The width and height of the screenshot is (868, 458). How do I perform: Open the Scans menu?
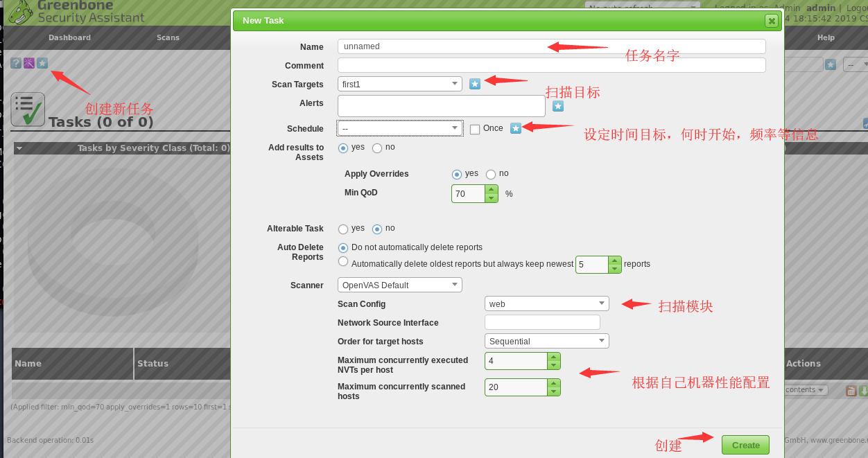tap(168, 37)
